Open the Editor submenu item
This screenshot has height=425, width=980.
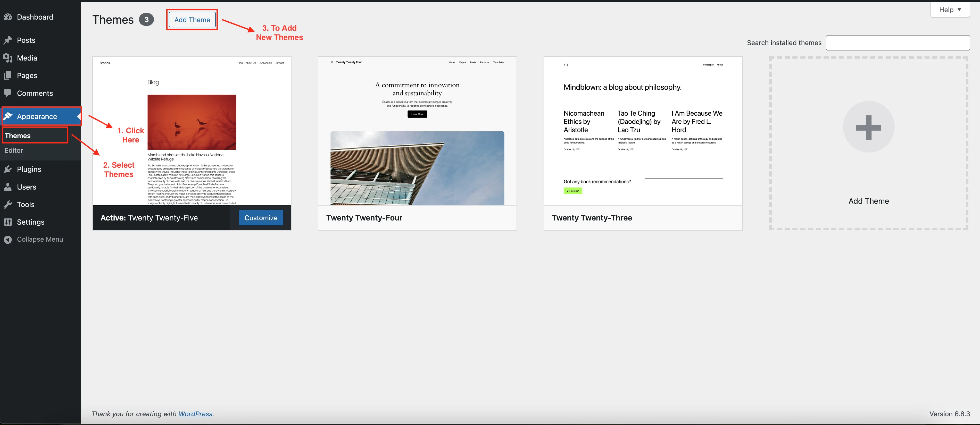14,150
